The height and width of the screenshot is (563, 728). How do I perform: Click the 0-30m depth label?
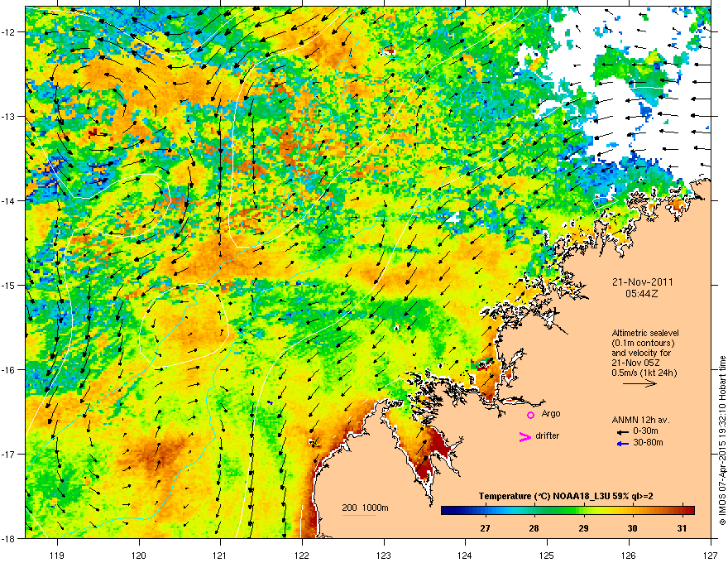click(645, 431)
